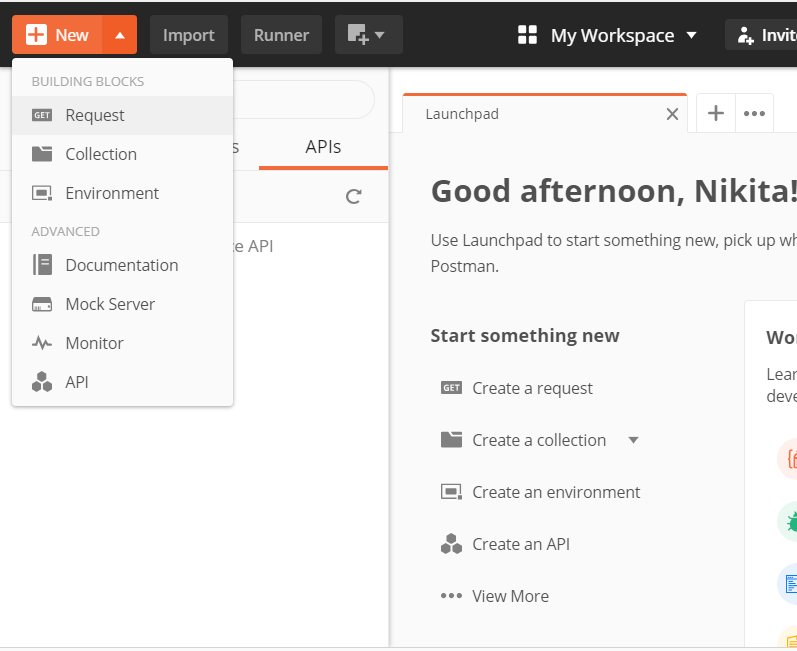
Task: Click the sidebar search field
Action: (303, 100)
